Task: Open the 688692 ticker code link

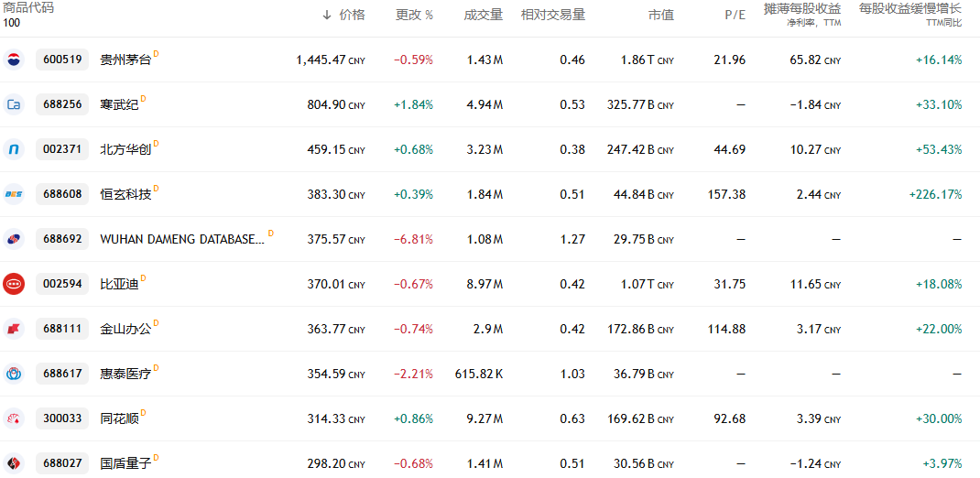Action: (x=62, y=239)
